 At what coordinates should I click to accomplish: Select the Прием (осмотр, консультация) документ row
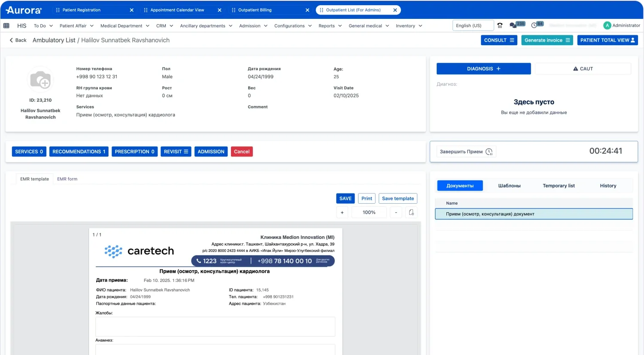[534, 214]
